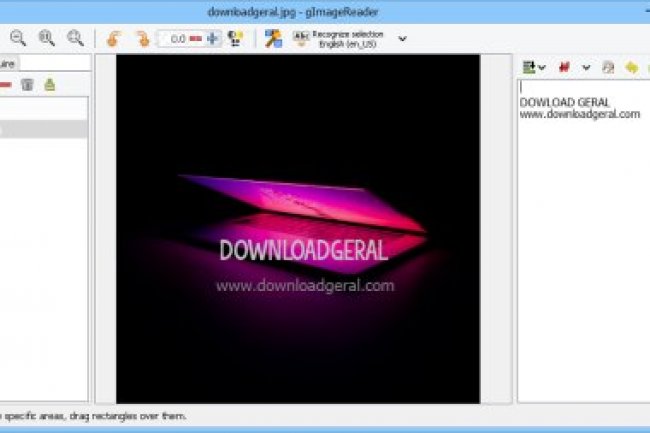Click the green clear list icon in the sources panel

coord(50,85)
